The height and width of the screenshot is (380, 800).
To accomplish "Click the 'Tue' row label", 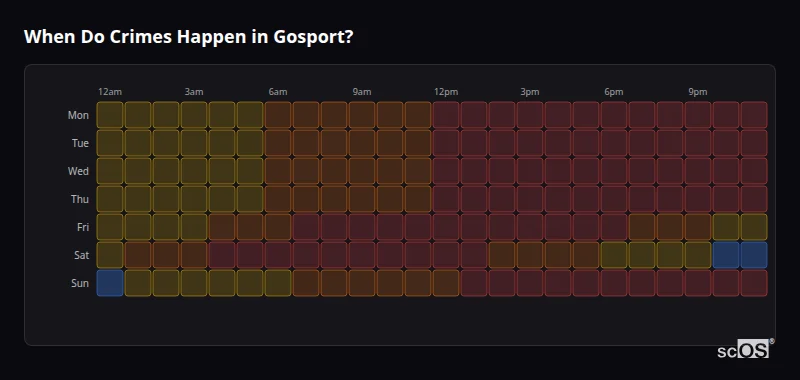I will tap(80, 143).
